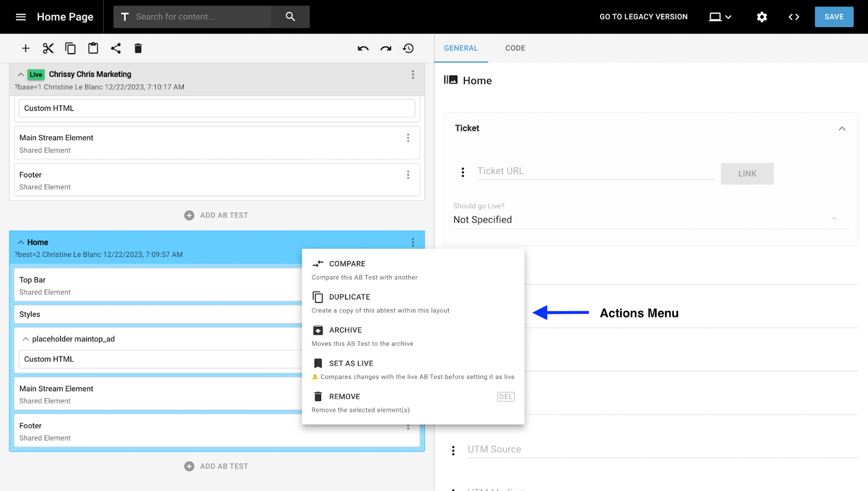
Task: Open the hamburger navigation menu
Action: (21, 17)
